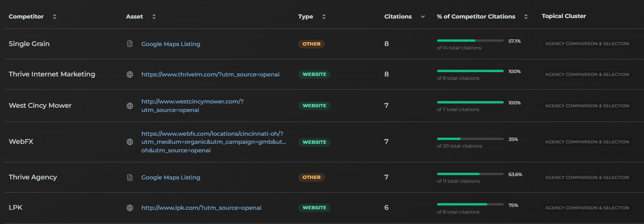This screenshot has width=644, height=224.
Task: Click the globe icon next to thriveim.com URL
Action: point(129,75)
